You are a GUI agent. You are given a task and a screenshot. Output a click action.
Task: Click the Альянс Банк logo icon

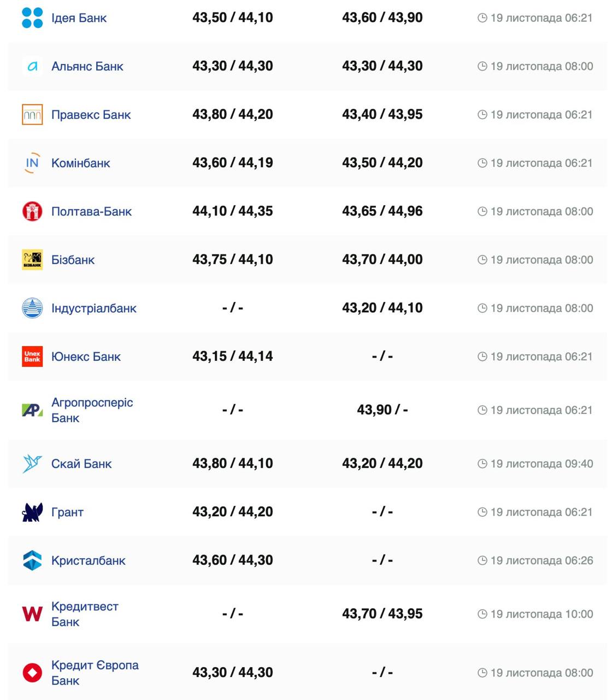tap(32, 67)
